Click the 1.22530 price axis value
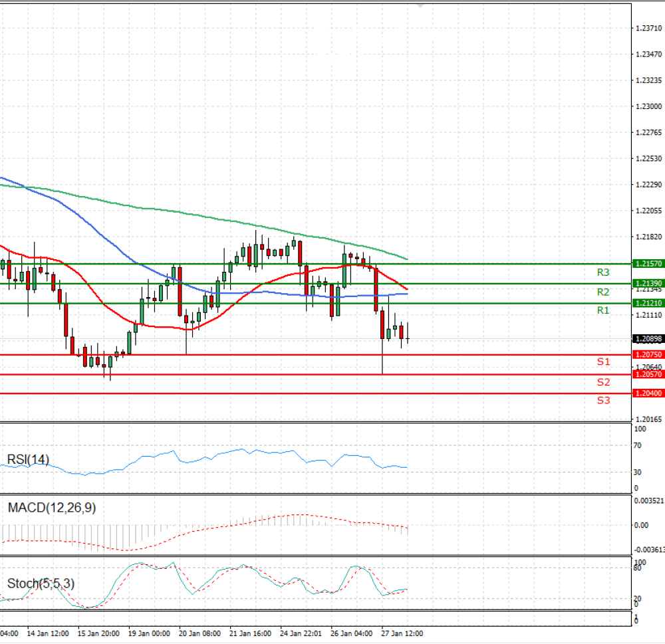Viewport: 665px width, 644px height. 649,159
